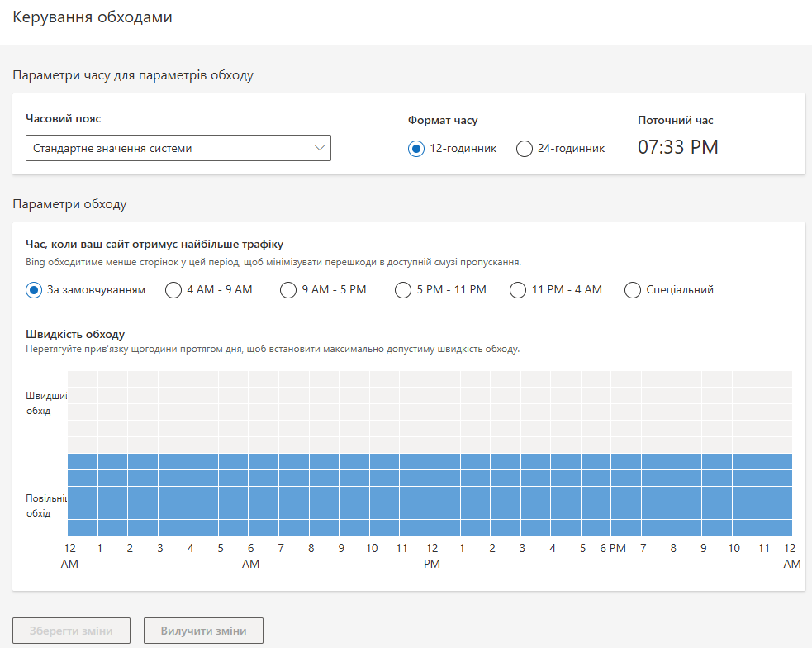Image resolution: width=812 pixels, height=648 pixels.
Task: Set crawl rate top blue cell at 3 AM
Action: click(173, 461)
